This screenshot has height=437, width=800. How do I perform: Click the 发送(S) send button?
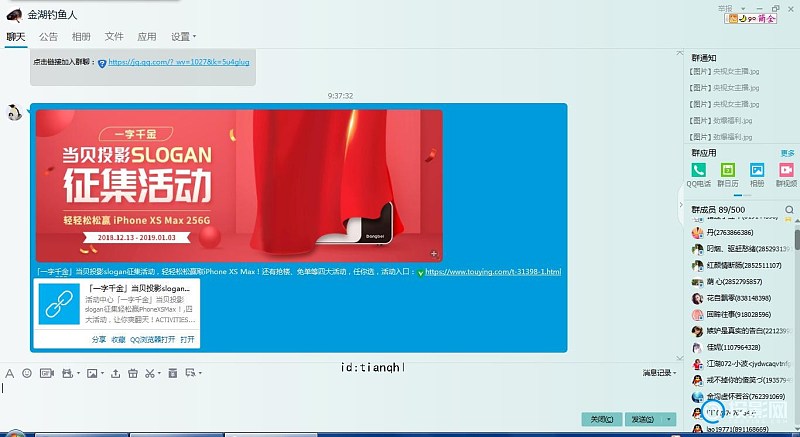click(644, 419)
